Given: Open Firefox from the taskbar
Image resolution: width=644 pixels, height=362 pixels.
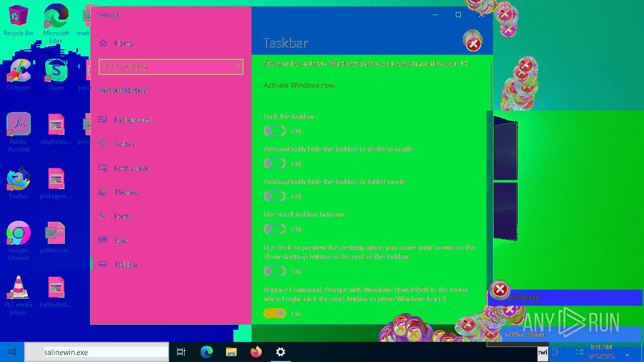Looking at the screenshot, I should coord(256,352).
